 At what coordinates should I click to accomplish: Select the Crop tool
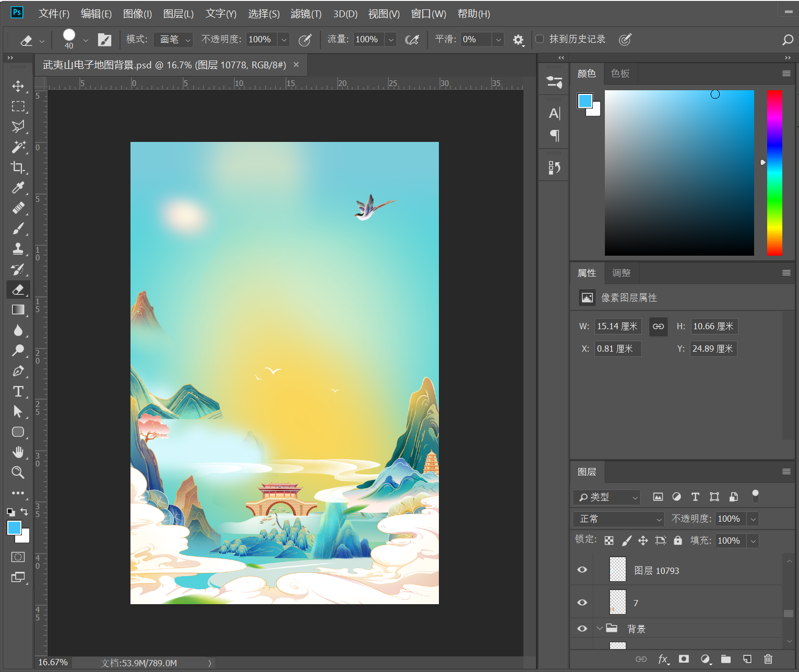tap(18, 167)
